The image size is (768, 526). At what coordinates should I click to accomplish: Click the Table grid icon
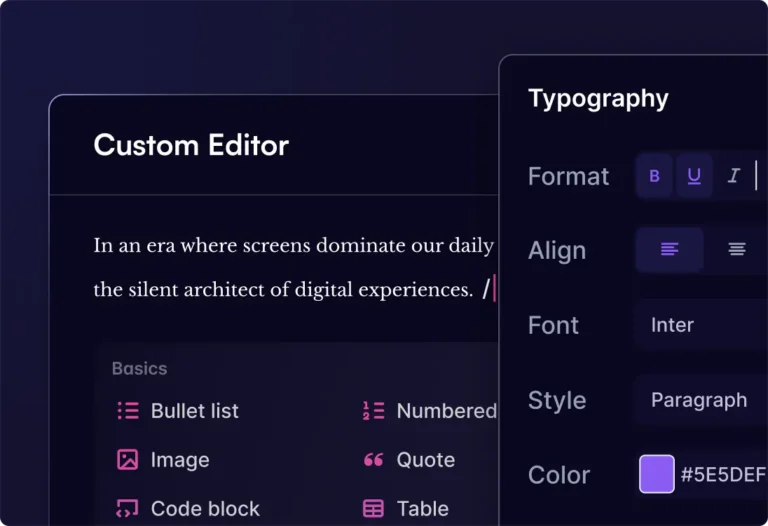pyautogui.click(x=373, y=508)
